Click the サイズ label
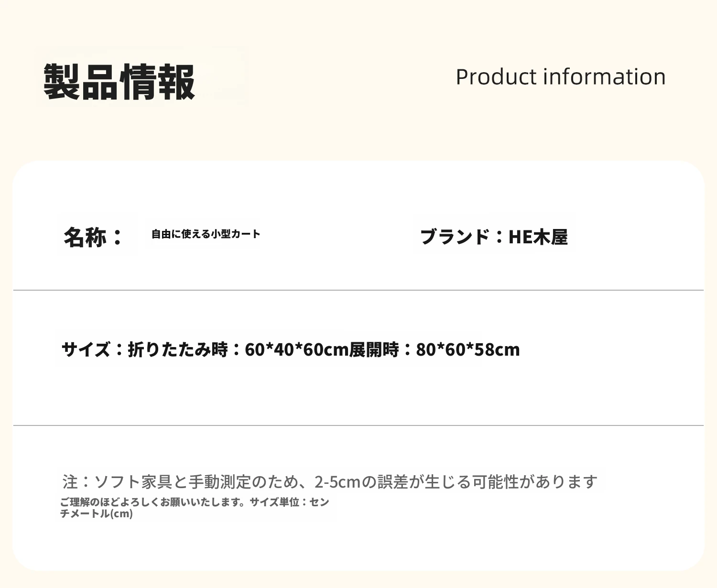Viewport: 717px width, 588px height. [x=86, y=349]
